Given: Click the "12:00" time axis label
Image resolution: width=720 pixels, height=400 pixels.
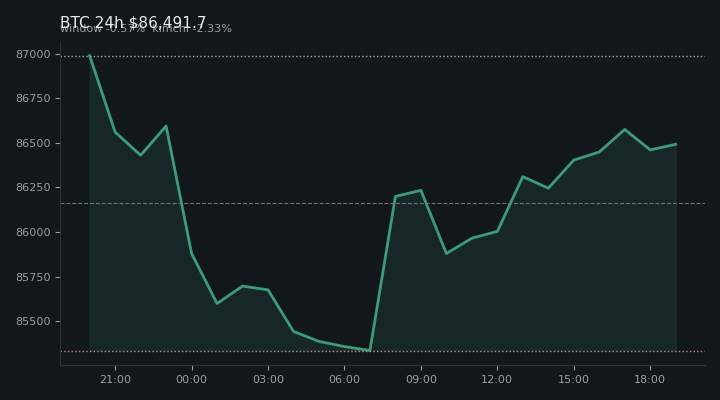Looking at the screenshot, I should click(497, 379).
